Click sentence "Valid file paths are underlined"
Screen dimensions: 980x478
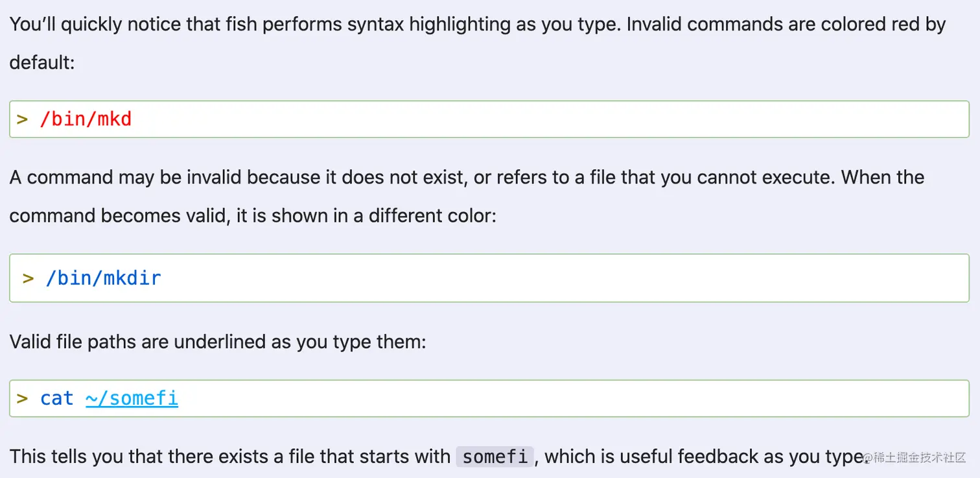tap(218, 341)
